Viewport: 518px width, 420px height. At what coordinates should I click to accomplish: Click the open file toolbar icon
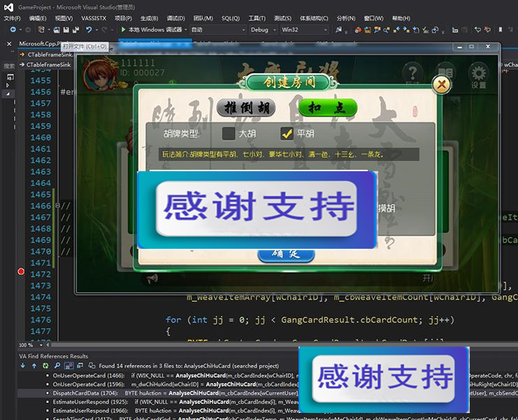point(57,30)
